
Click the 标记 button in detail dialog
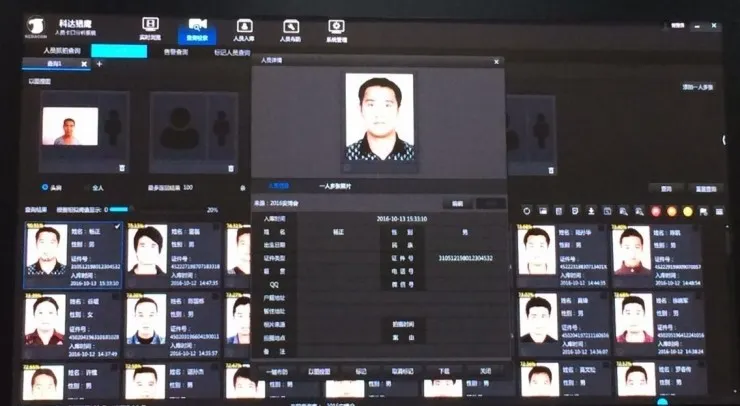(x=361, y=372)
